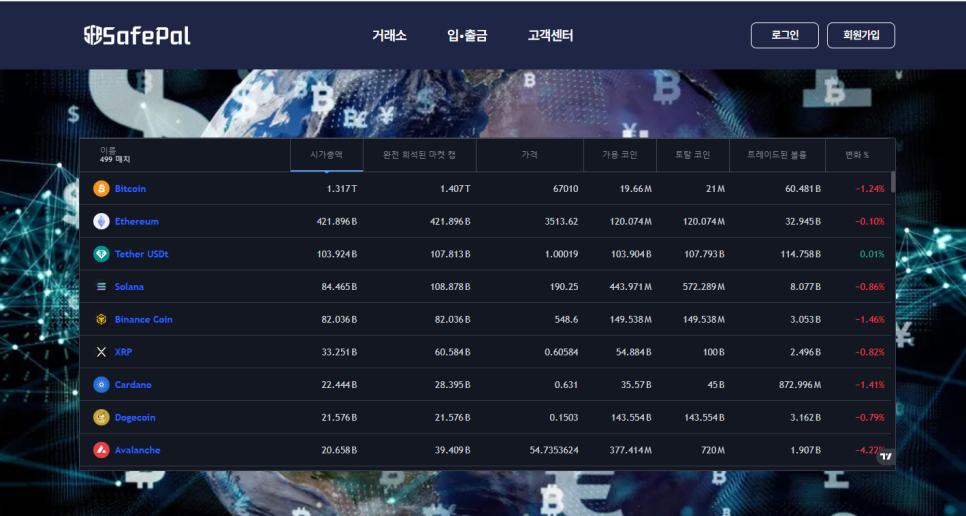Click the Tether USDt coin icon
The width and height of the screenshot is (966, 516).
click(101, 254)
